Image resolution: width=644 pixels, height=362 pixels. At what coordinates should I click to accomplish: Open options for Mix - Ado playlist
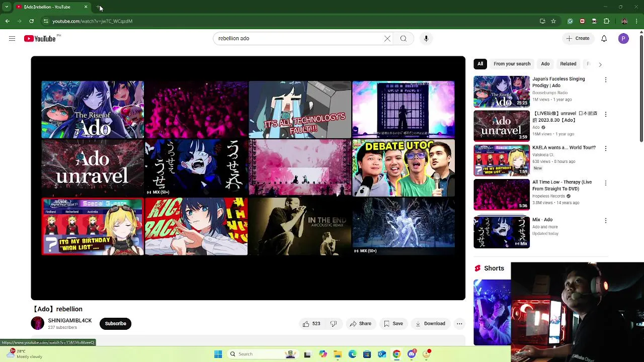pos(606,221)
